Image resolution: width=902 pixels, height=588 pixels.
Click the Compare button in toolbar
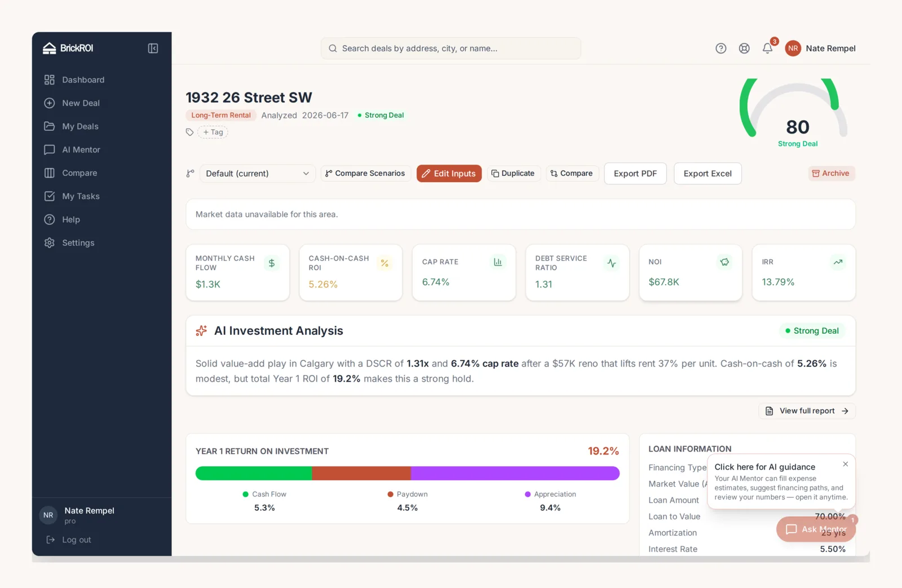[572, 174]
